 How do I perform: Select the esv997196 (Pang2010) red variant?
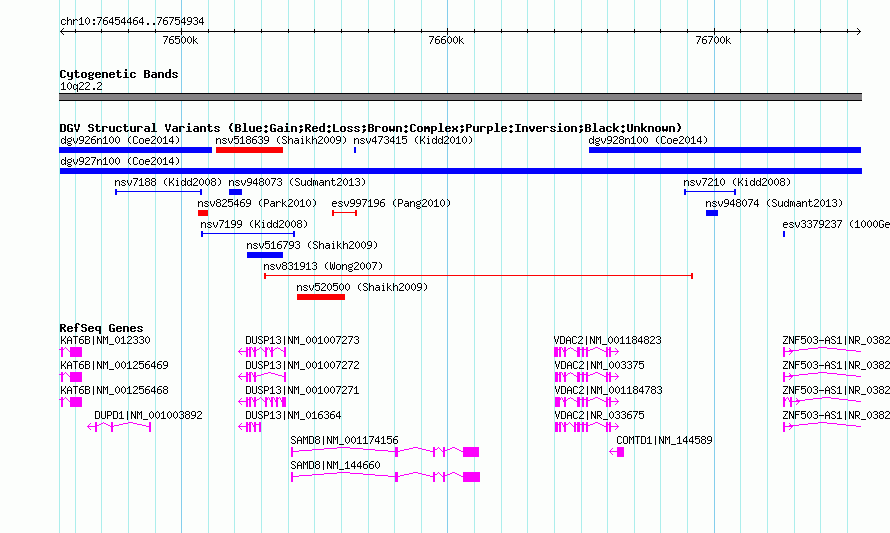pos(345,213)
